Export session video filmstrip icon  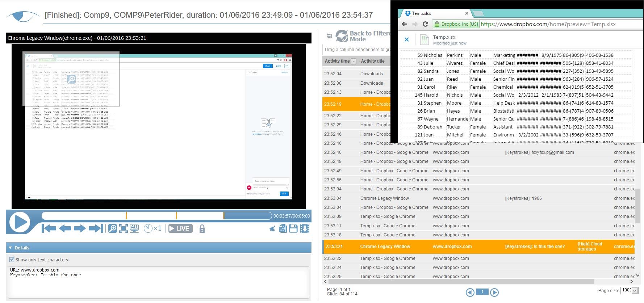click(x=305, y=228)
